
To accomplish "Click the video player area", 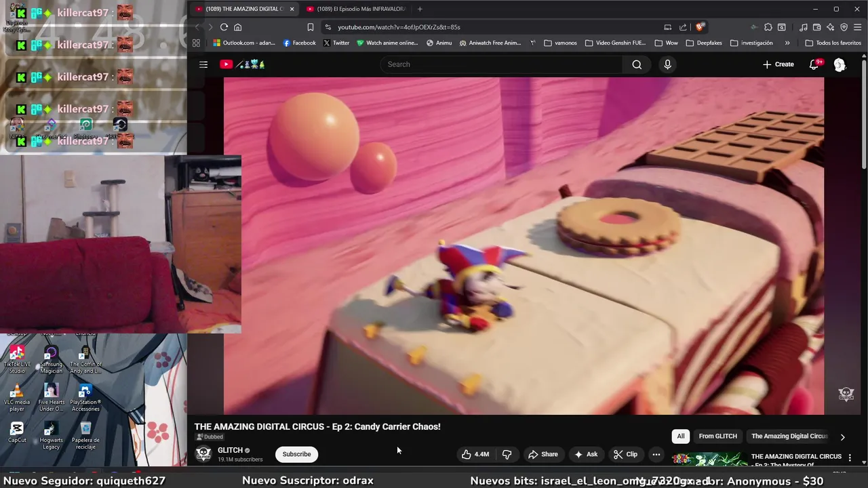I will [x=524, y=245].
